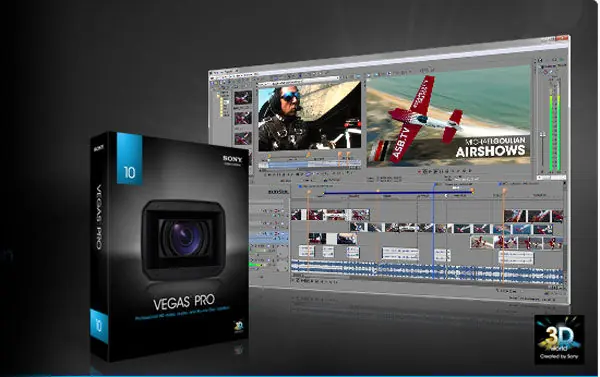Screen dimensions: 600x377
Task: Adjust the master volume fader beside the meters
Action: tap(542, 135)
